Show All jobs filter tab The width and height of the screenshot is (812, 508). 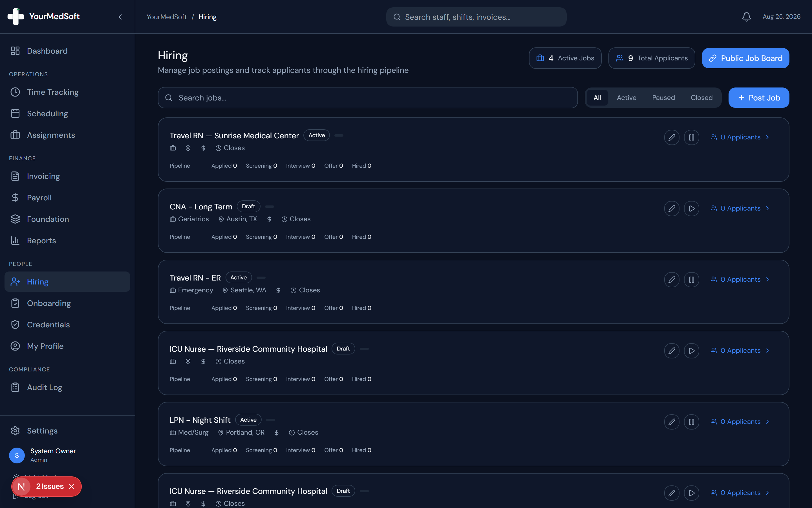pyautogui.click(x=597, y=98)
